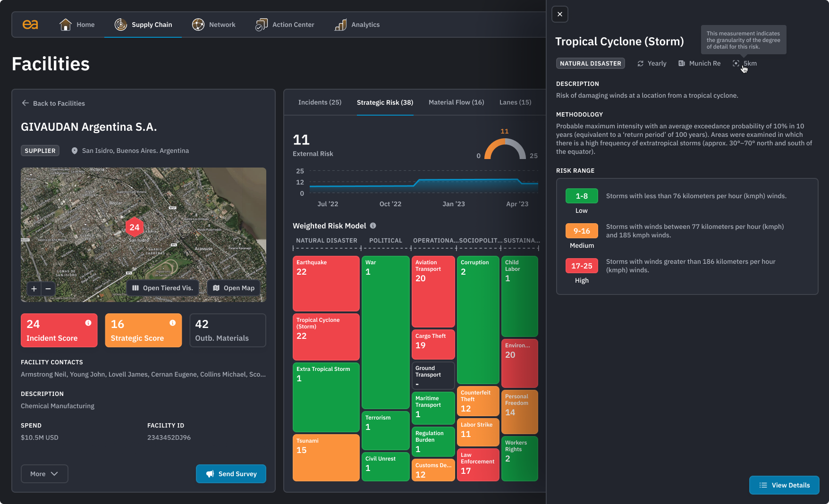Select the Environ... 20 tile

click(520, 363)
